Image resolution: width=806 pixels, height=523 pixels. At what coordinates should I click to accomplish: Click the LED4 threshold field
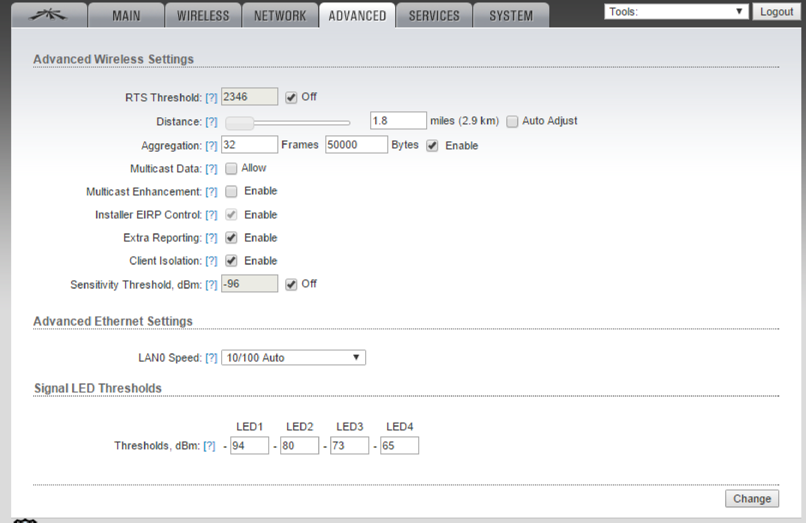tap(399, 445)
